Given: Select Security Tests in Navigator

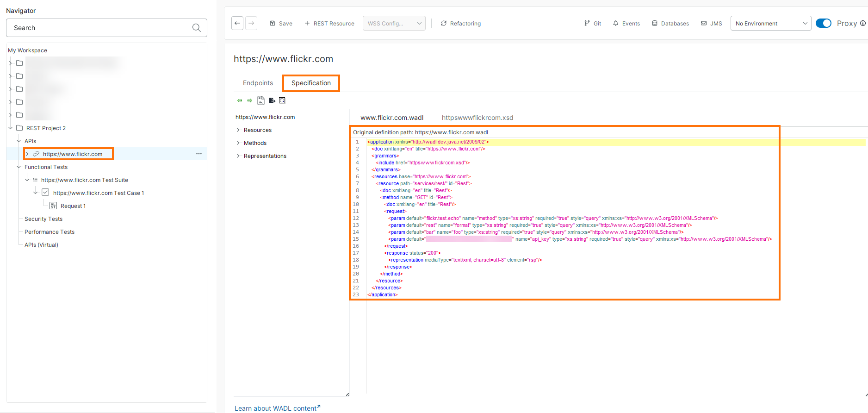Looking at the screenshot, I should click(43, 219).
